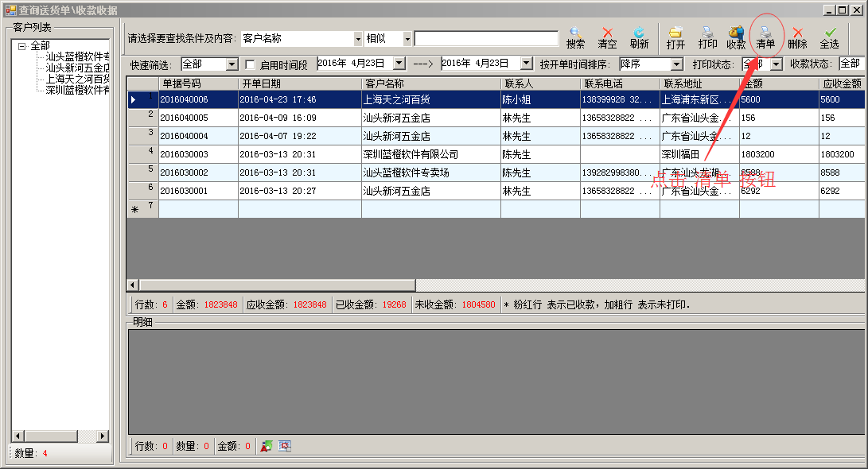Click the 清空 clear conditions icon
This screenshot has height=469, width=868.
607,37
